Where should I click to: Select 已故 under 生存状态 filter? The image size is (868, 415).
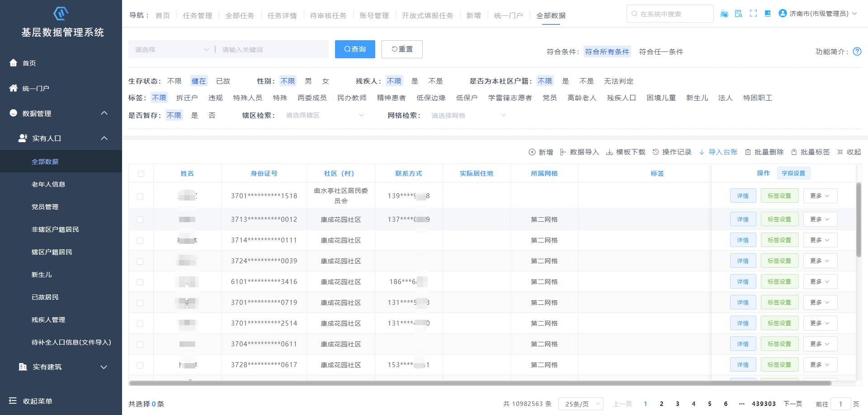click(x=223, y=81)
